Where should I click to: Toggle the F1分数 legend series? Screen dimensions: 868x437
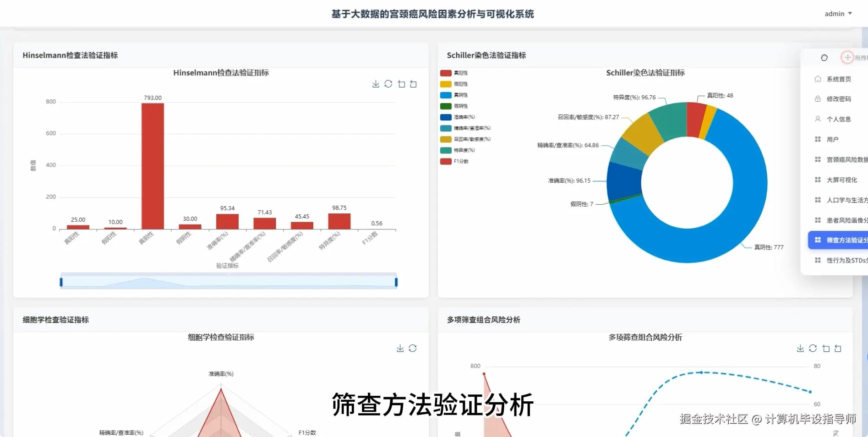tap(454, 161)
